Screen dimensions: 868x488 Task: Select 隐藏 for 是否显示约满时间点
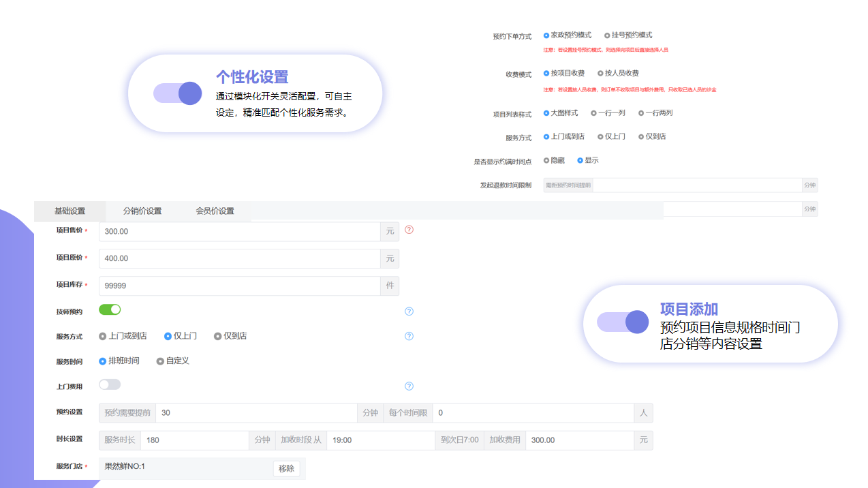546,161
